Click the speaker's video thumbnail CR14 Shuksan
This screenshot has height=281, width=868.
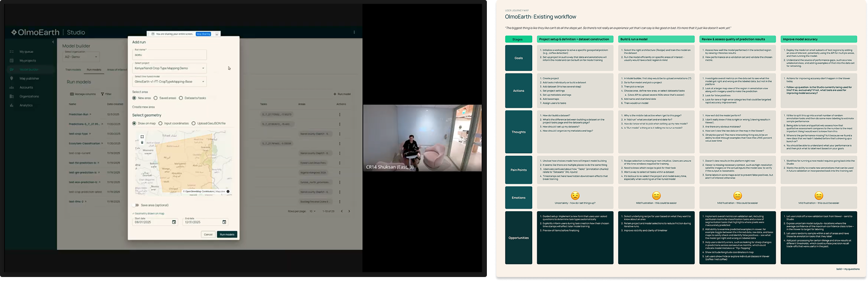(x=422, y=138)
